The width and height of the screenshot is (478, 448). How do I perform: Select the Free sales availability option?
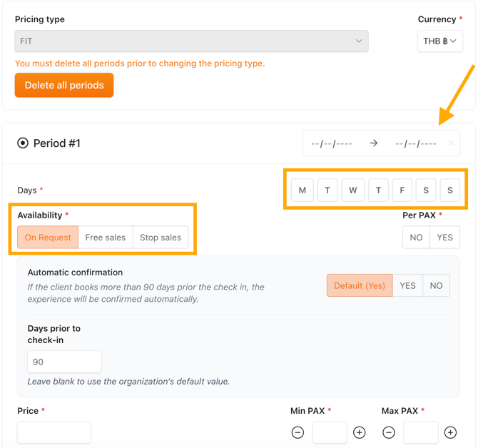106,237
